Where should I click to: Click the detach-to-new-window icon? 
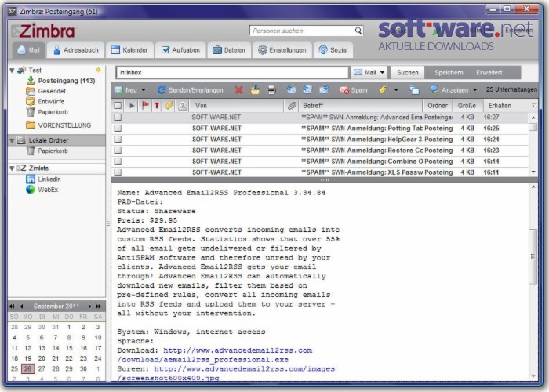click(x=414, y=90)
